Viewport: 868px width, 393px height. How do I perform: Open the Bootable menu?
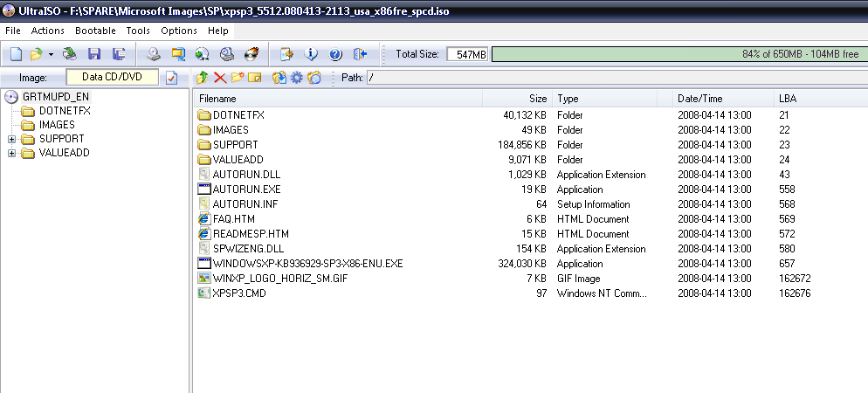(x=96, y=31)
